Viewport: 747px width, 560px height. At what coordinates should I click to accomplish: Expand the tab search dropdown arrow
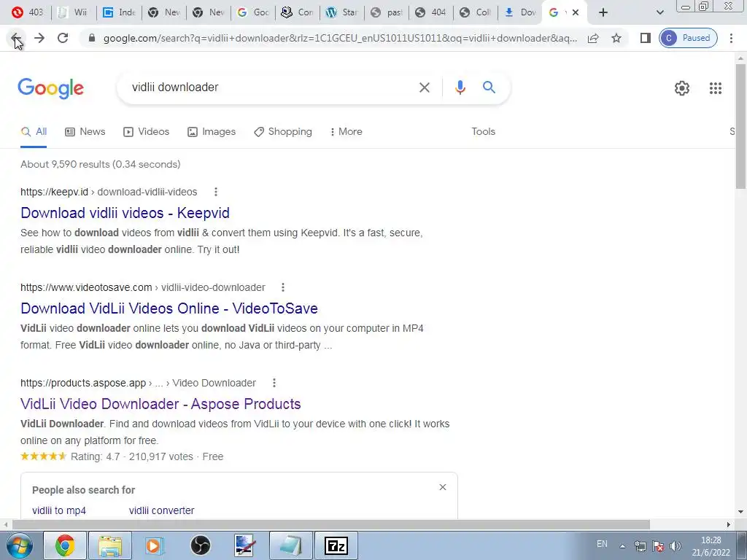point(659,12)
